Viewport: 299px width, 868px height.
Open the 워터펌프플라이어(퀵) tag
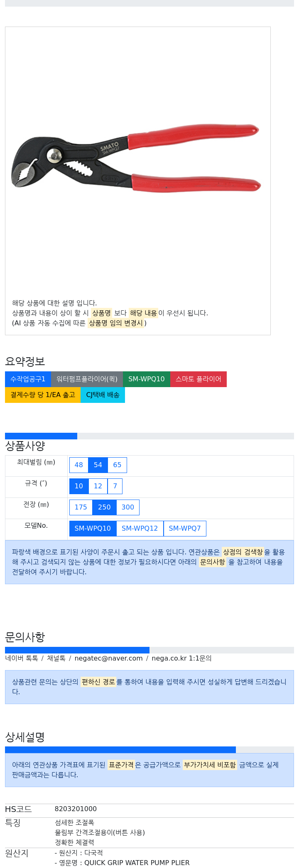click(x=87, y=379)
